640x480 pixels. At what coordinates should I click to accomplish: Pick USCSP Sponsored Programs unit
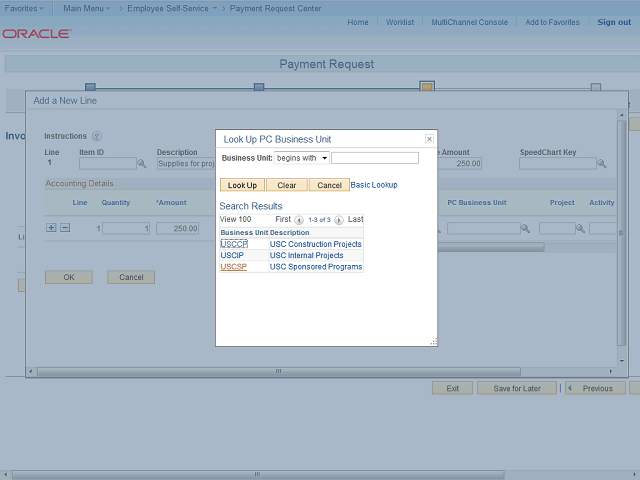click(x=233, y=267)
